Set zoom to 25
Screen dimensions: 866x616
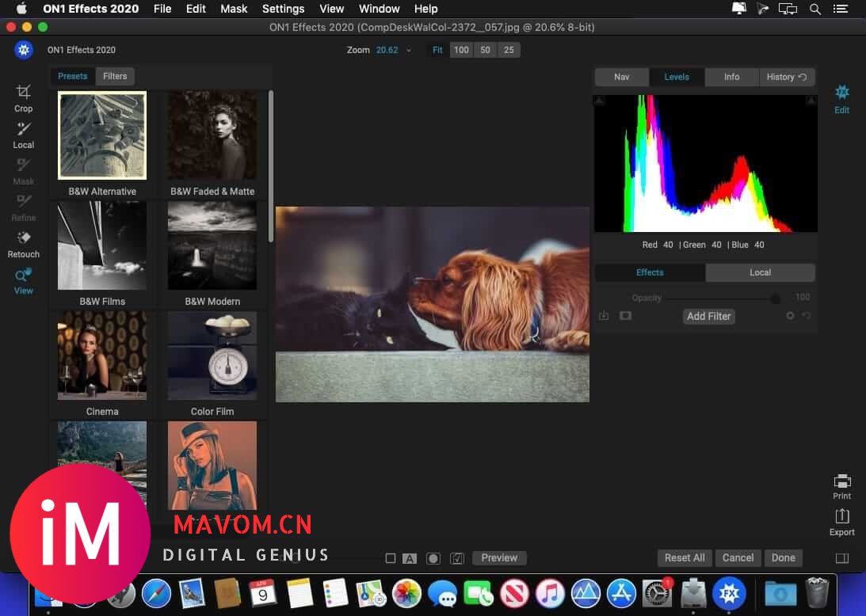tap(509, 50)
